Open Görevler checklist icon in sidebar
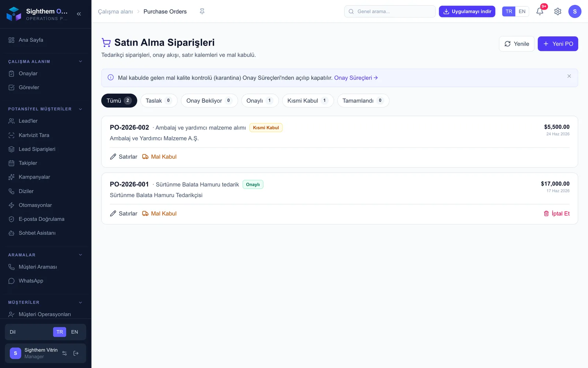 click(x=11, y=88)
